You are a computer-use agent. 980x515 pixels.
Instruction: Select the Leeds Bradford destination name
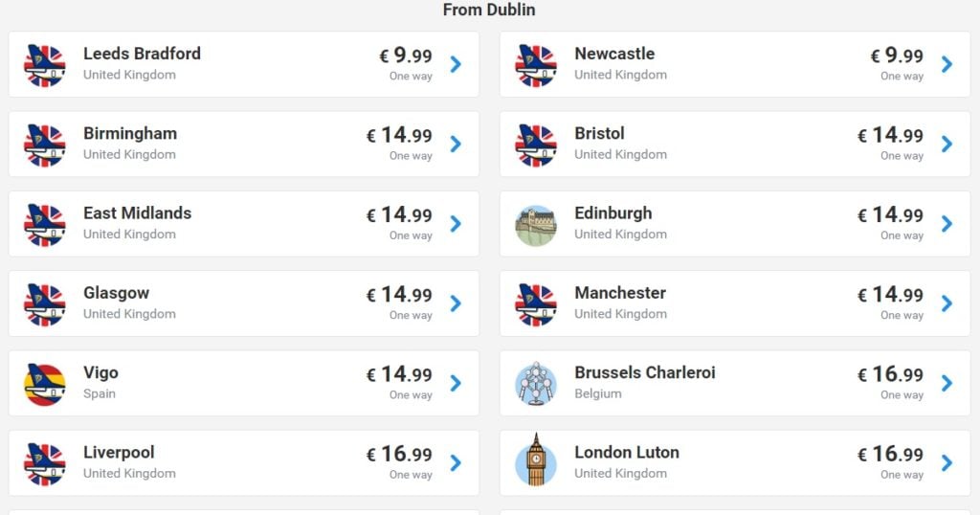pyautogui.click(x=142, y=54)
